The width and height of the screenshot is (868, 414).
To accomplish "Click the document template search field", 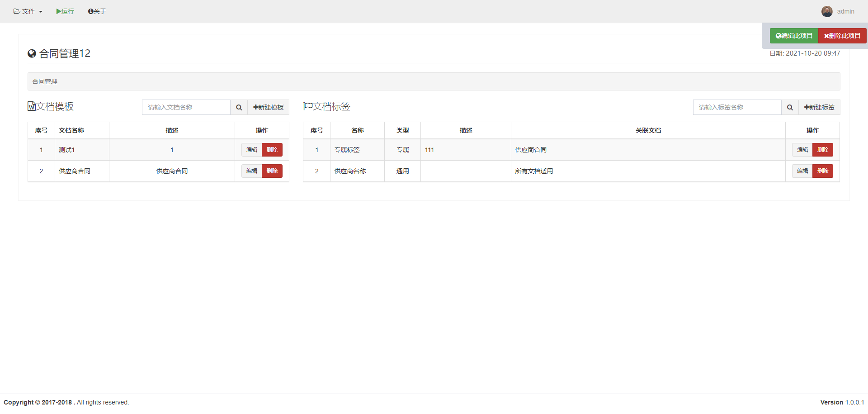I will pyautogui.click(x=186, y=107).
